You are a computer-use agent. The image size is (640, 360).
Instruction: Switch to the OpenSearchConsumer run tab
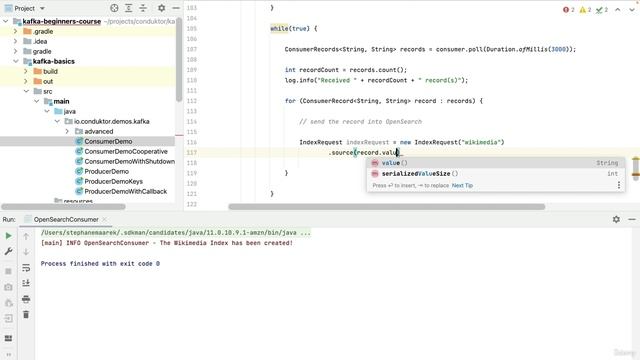(x=66, y=220)
